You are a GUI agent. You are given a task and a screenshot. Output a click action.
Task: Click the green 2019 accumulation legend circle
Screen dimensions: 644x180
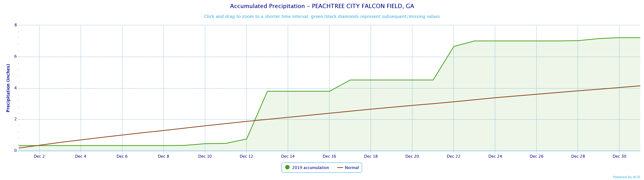[287, 168]
